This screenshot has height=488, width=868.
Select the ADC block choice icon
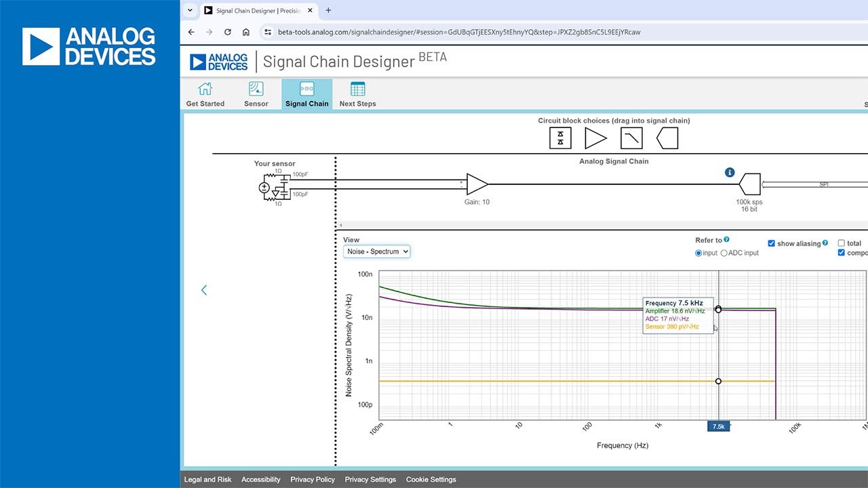point(667,138)
